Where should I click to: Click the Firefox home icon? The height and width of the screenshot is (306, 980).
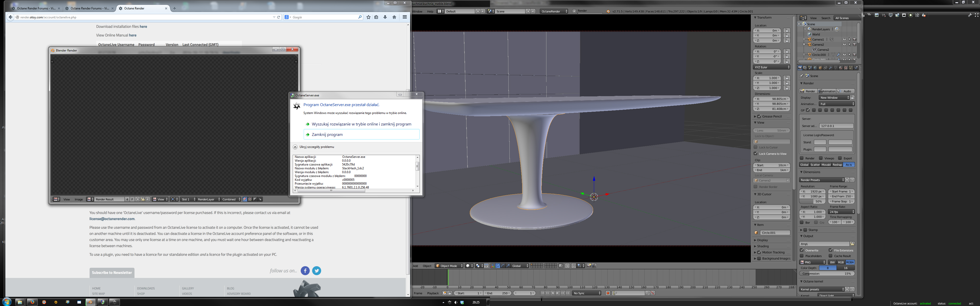click(394, 17)
